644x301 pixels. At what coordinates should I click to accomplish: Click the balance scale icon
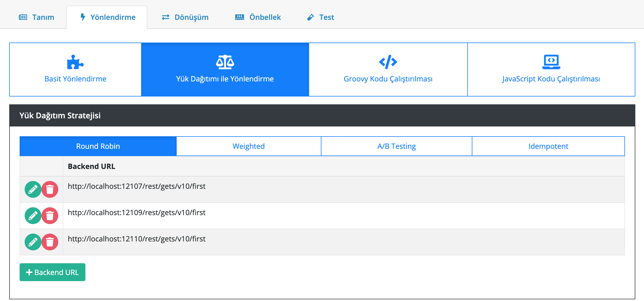pos(225,62)
